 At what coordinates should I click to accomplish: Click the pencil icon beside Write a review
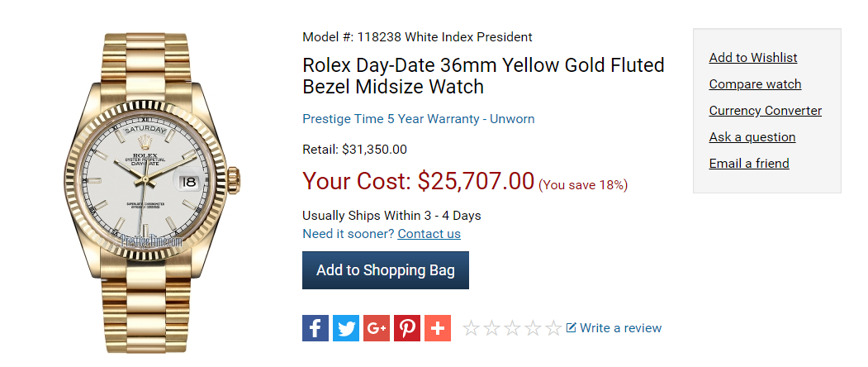click(x=572, y=327)
